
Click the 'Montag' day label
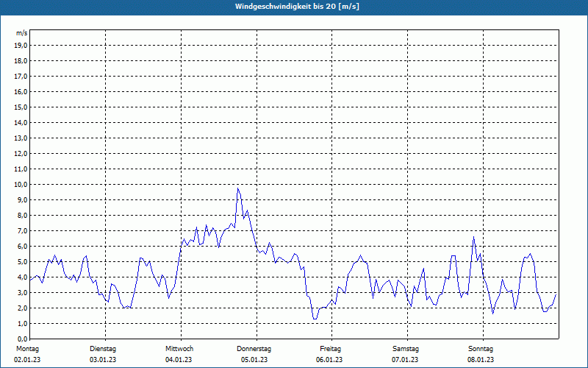pyautogui.click(x=27, y=349)
